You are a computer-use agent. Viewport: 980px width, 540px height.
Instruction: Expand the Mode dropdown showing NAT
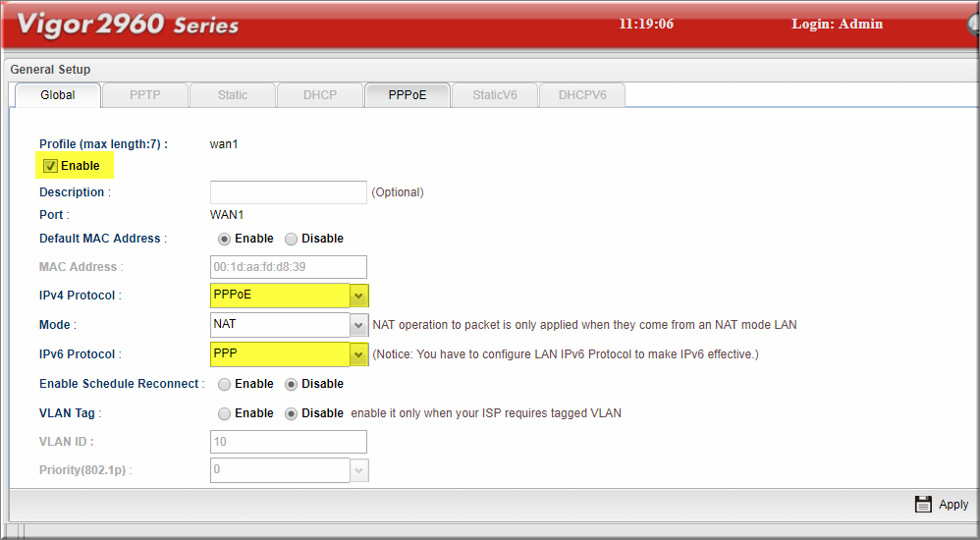359,325
